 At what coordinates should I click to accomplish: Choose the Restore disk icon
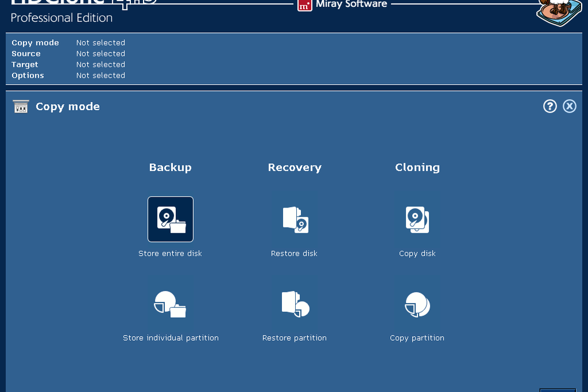point(296,220)
